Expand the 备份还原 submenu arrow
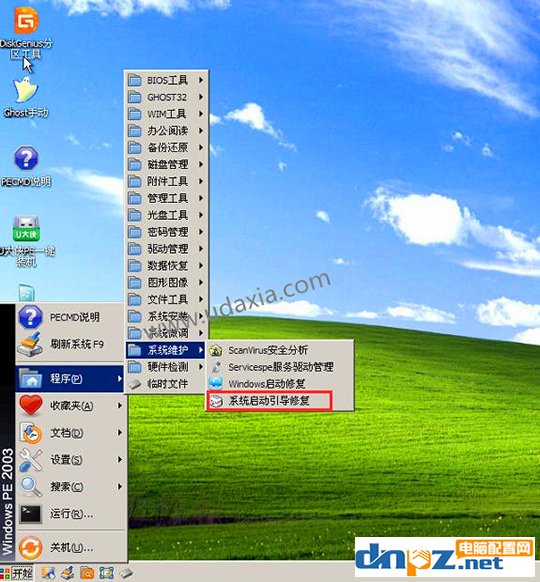The height and width of the screenshot is (582, 540). (x=201, y=147)
